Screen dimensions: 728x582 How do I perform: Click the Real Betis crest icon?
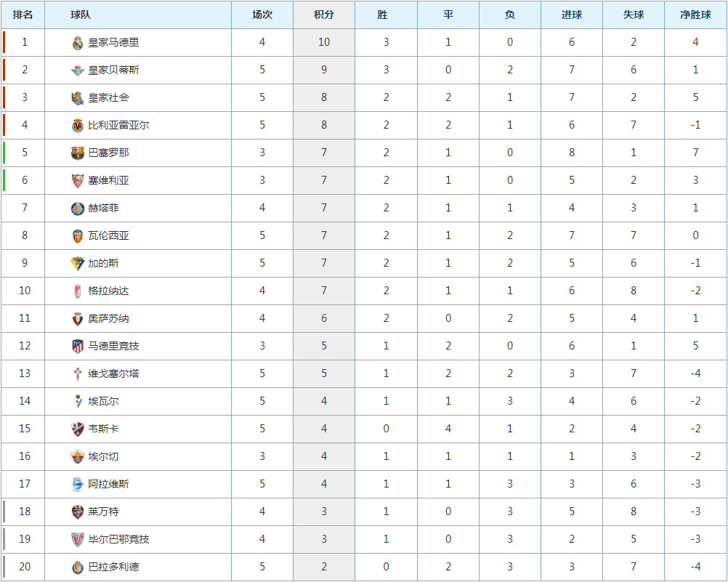click(78, 70)
